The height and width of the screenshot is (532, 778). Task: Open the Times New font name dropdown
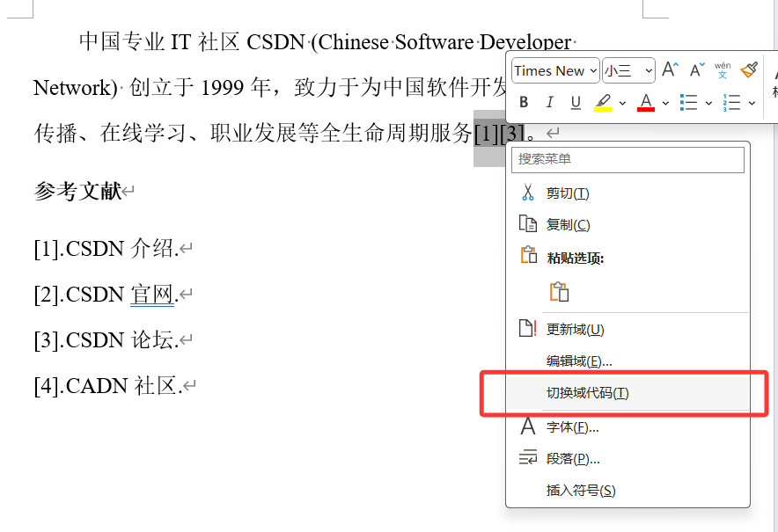click(555, 71)
